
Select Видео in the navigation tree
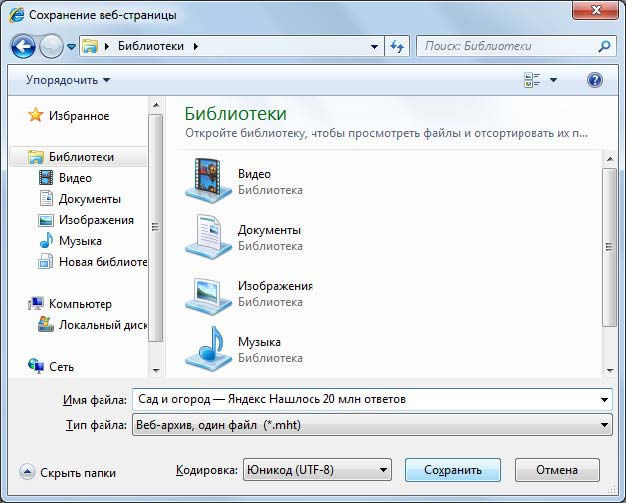pos(75,178)
